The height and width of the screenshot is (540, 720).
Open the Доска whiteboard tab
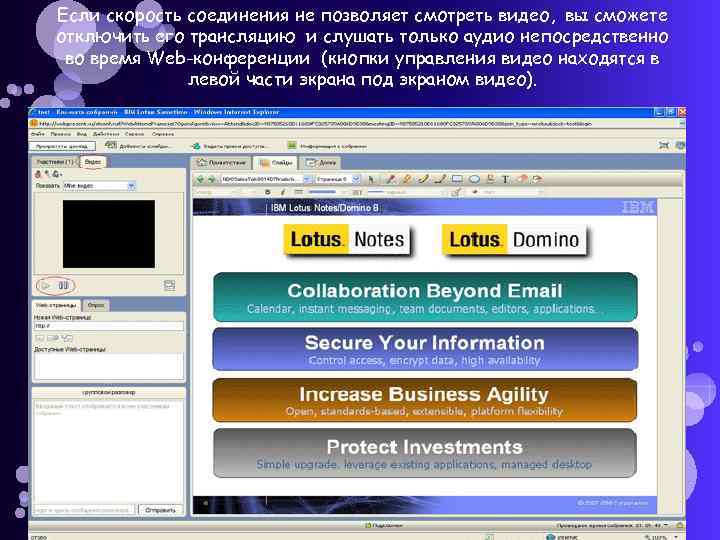click(x=321, y=163)
